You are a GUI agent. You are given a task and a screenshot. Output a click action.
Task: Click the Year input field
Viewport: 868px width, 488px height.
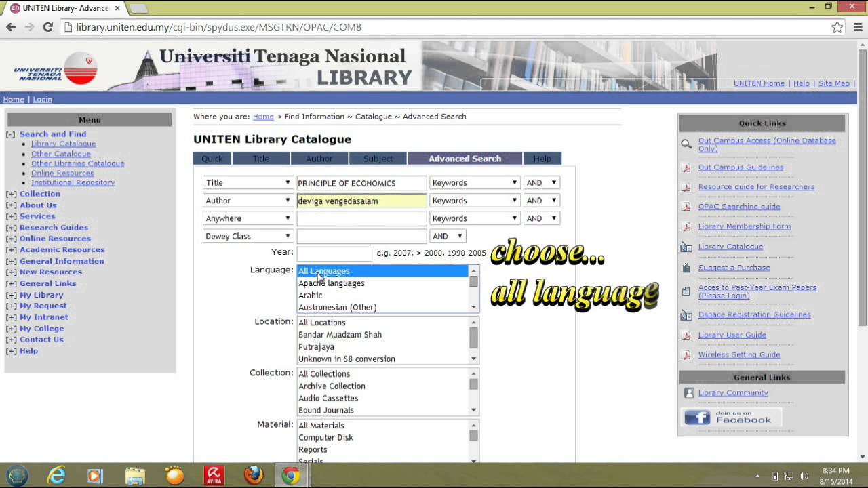click(x=334, y=253)
